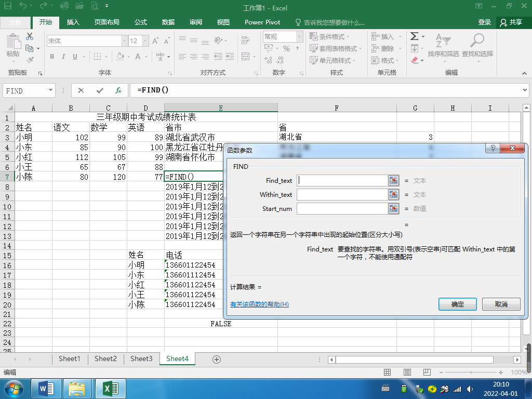The height and width of the screenshot is (399, 532).
Task: Click the Borders icon
Action: 97,56
